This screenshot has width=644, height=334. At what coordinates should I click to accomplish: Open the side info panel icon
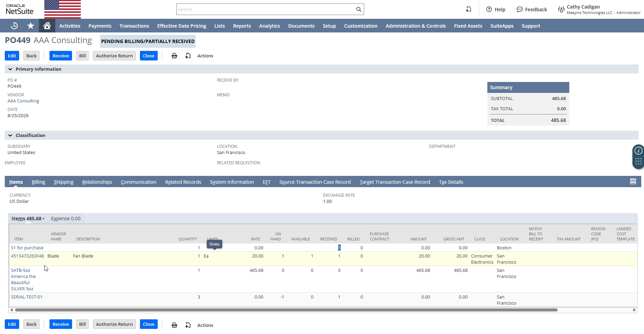639,151
